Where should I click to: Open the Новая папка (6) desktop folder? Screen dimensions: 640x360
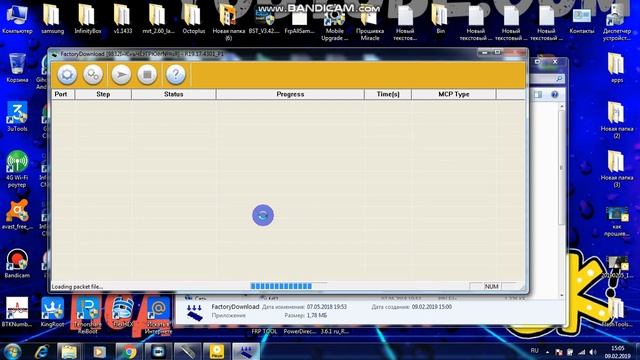point(229,23)
